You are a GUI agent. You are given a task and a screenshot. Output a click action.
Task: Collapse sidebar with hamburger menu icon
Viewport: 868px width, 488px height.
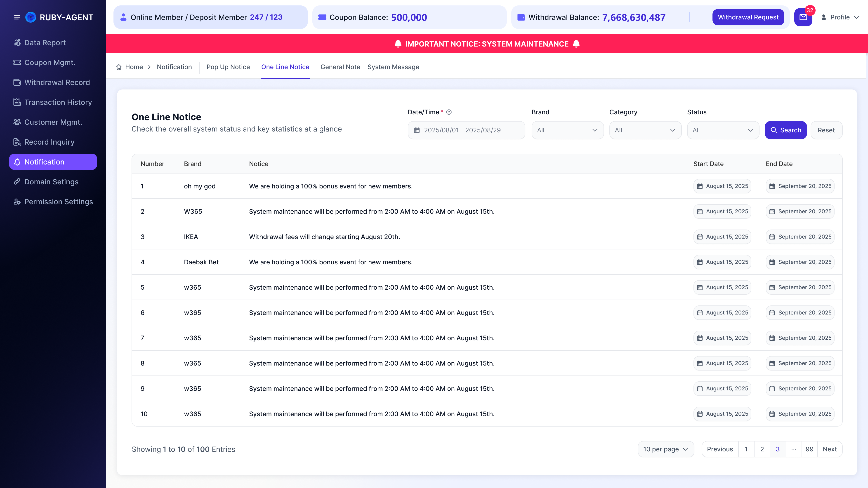coord(17,17)
